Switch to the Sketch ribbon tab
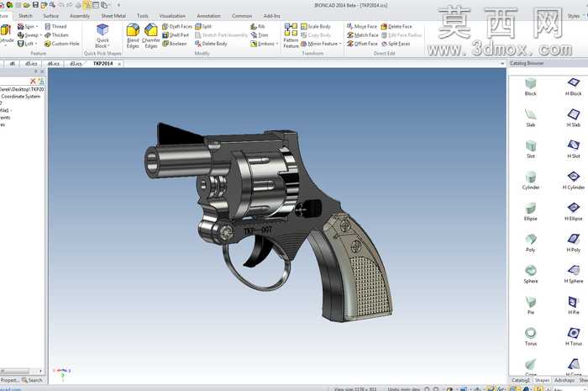The height and width of the screenshot is (391, 588). tap(25, 16)
